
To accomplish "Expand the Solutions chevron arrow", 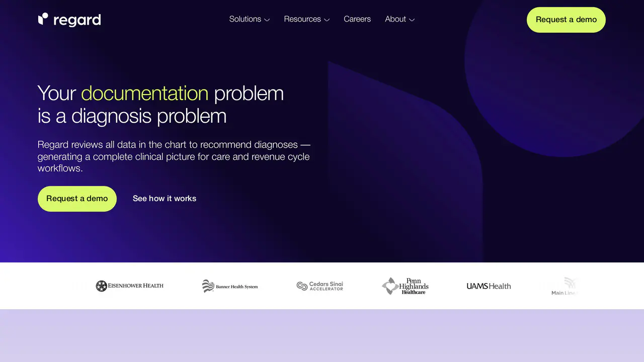I will 267,20.
